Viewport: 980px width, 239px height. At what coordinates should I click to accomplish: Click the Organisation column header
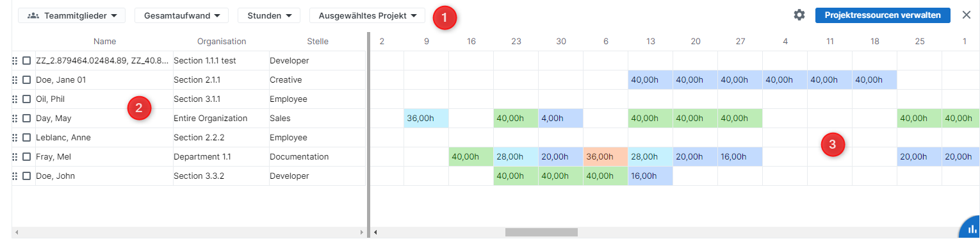tap(222, 42)
